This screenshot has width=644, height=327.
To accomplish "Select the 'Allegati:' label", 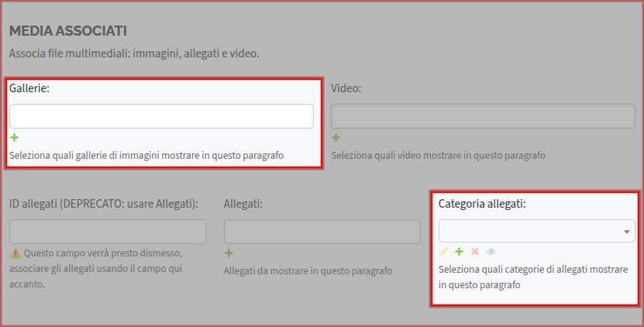I will click(243, 204).
